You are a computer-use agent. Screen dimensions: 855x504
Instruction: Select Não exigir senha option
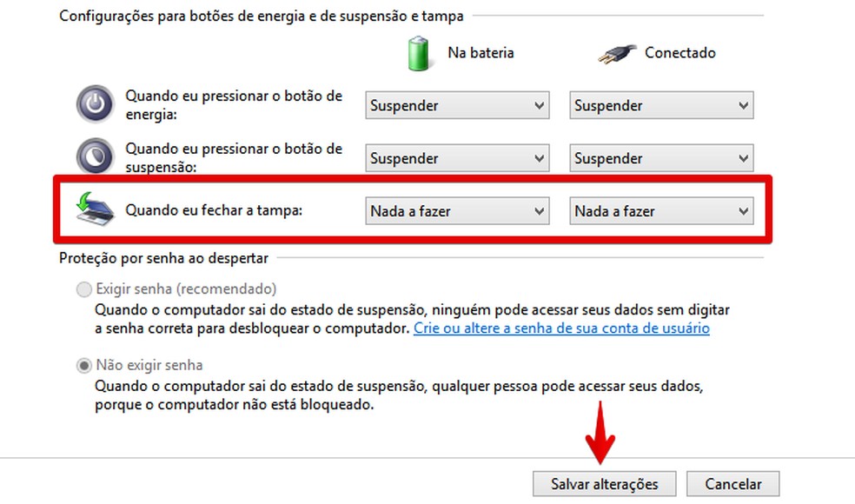coord(84,365)
